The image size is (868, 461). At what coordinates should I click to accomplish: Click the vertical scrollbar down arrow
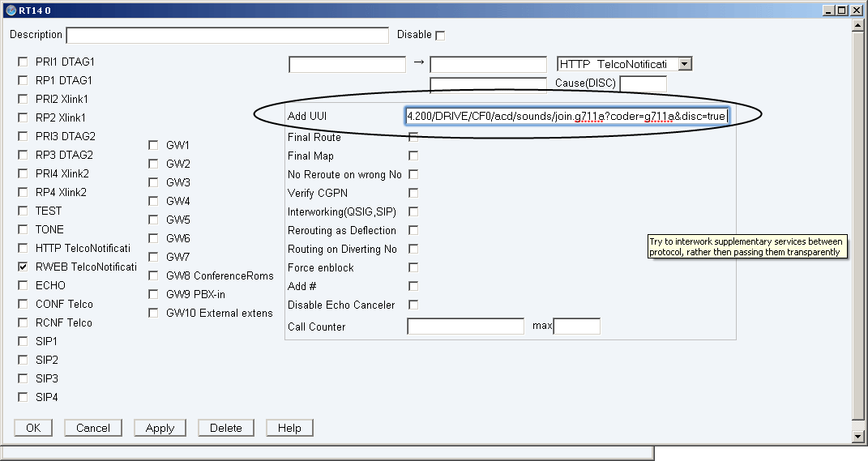click(858, 436)
